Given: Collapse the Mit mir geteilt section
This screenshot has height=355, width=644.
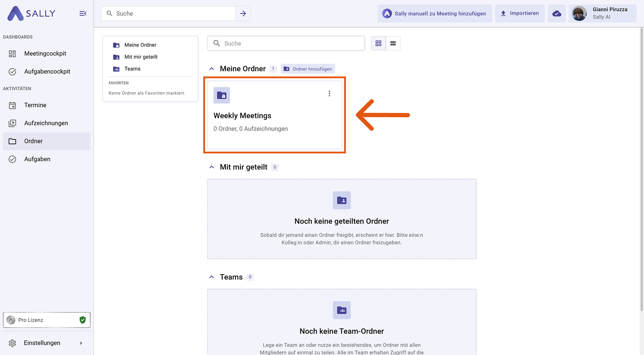Looking at the screenshot, I should [212, 167].
